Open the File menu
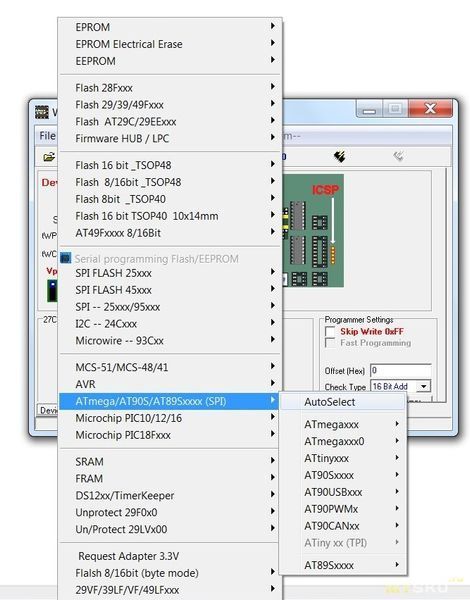 (x=47, y=136)
